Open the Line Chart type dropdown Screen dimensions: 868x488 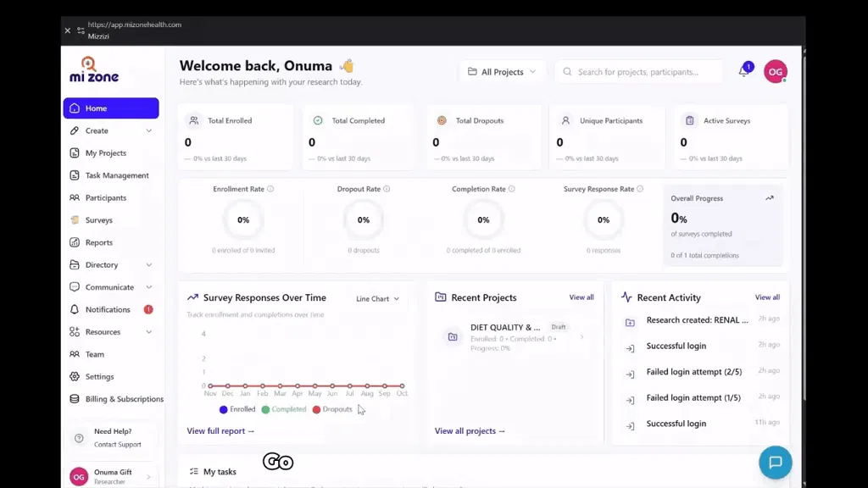click(x=377, y=299)
